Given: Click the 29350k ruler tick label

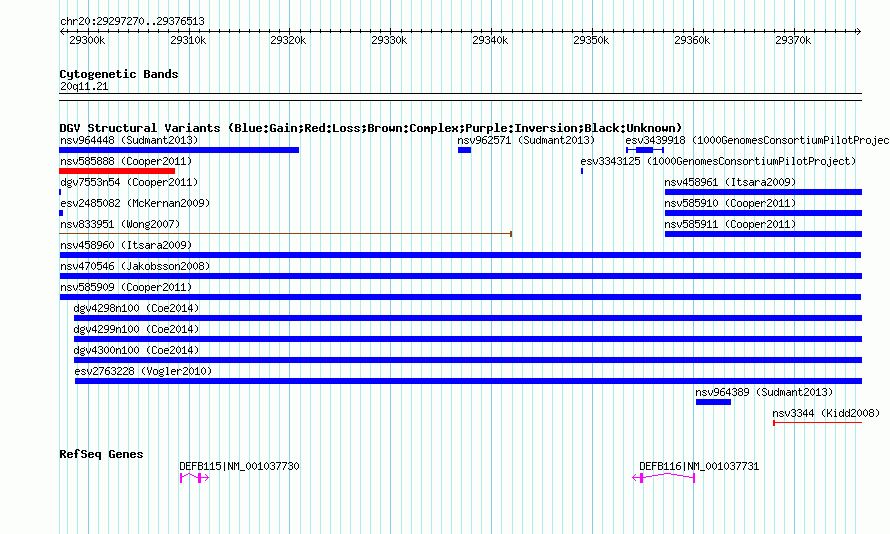Looking at the screenshot, I should [591, 40].
